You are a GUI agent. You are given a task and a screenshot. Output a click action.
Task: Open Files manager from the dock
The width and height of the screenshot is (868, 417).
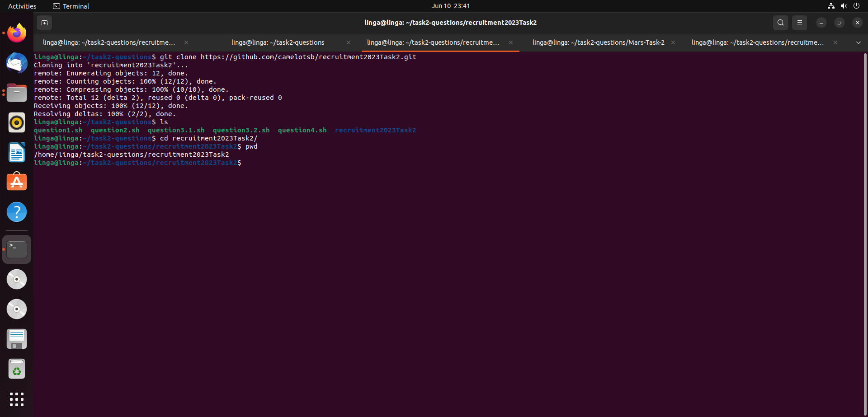17,93
